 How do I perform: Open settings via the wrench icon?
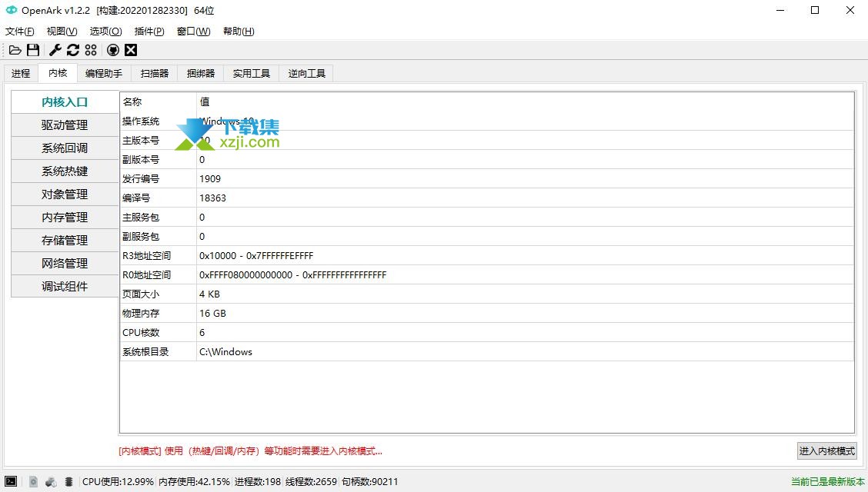55,50
